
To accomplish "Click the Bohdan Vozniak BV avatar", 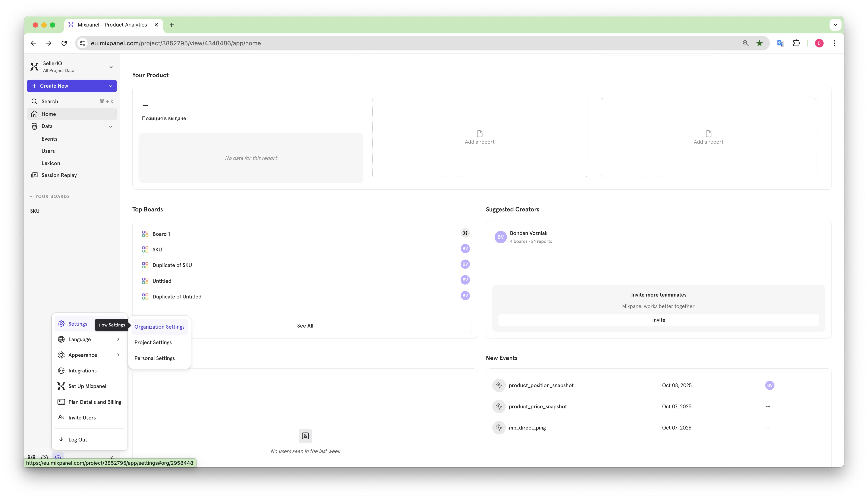I will click(501, 237).
